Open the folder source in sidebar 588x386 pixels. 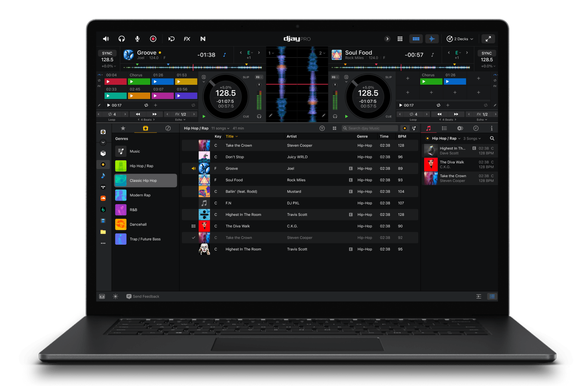[x=103, y=232]
